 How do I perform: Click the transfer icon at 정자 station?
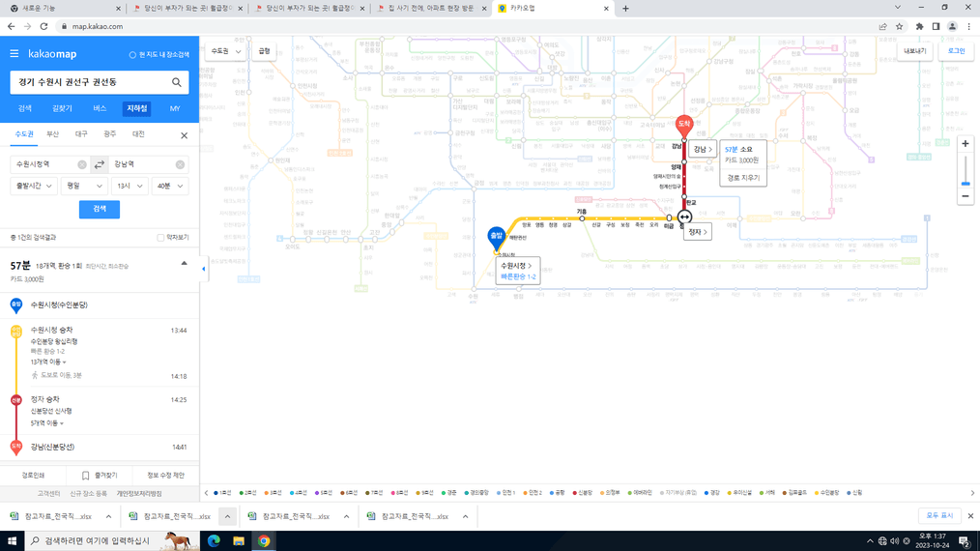coord(685,217)
